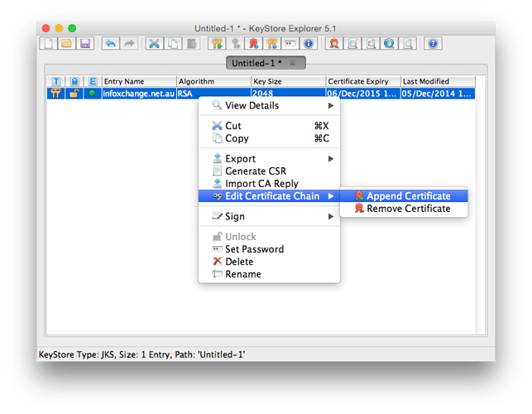
Task: Sort by Certificate Expiry column header
Action: 363,81
